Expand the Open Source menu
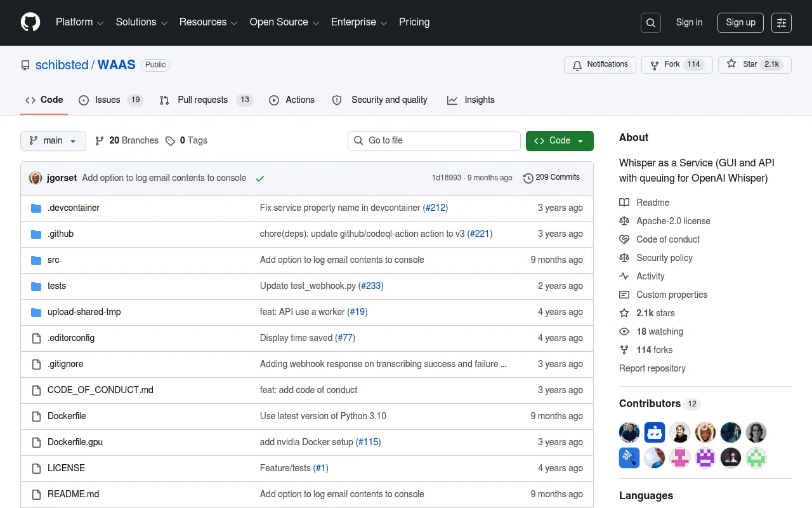This screenshot has width=812, height=508. point(284,22)
